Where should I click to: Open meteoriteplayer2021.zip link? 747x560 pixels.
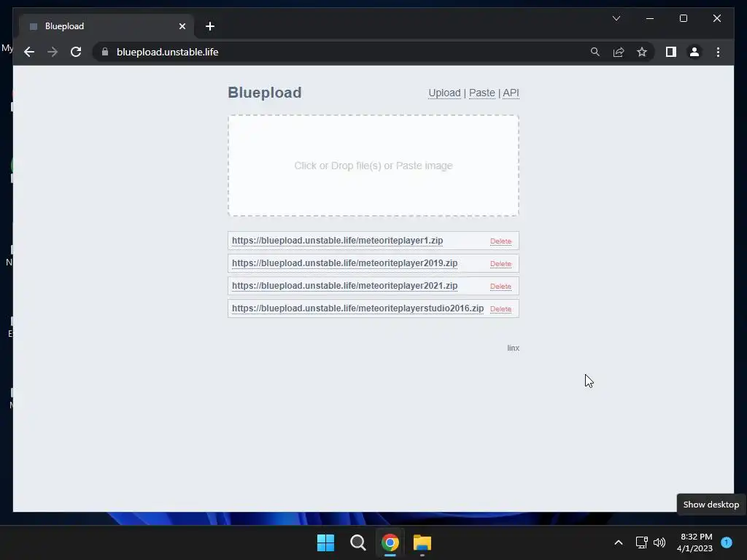pyautogui.click(x=344, y=286)
